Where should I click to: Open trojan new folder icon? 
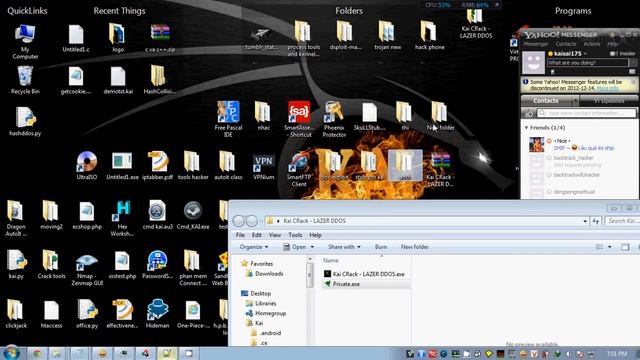(x=387, y=36)
